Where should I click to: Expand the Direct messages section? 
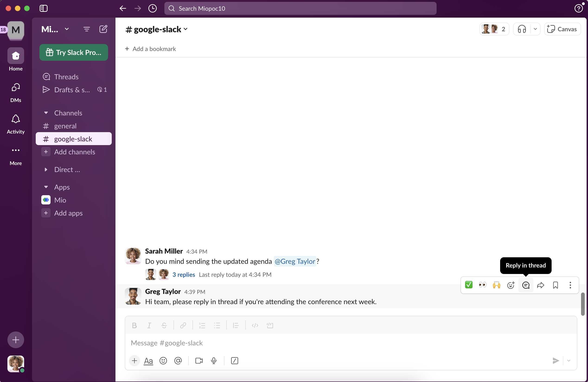(46, 169)
